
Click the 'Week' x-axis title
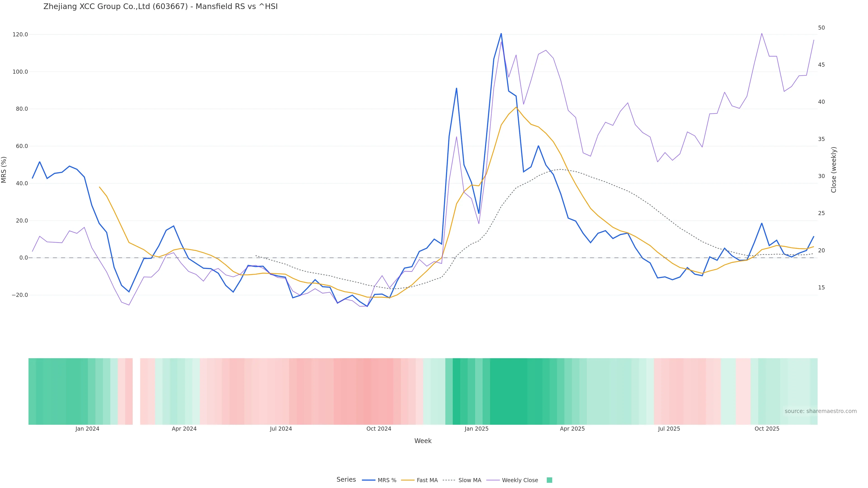pos(423,441)
